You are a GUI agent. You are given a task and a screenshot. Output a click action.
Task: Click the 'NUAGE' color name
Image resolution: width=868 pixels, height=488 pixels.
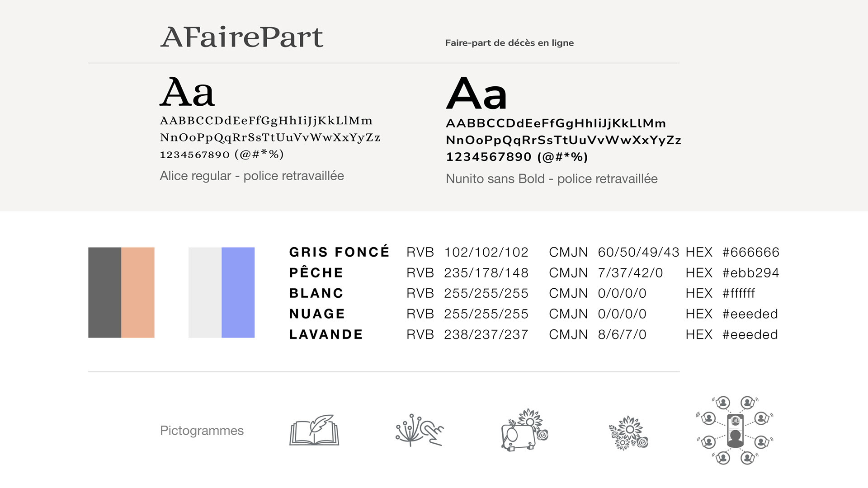tap(317, 314)
